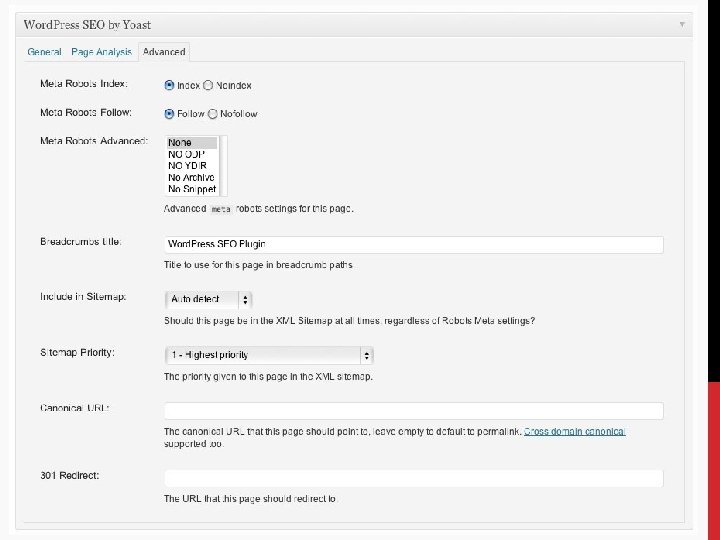Open the Page Analysis tab
The image size is (720, 540).
(x=102, y=52)
